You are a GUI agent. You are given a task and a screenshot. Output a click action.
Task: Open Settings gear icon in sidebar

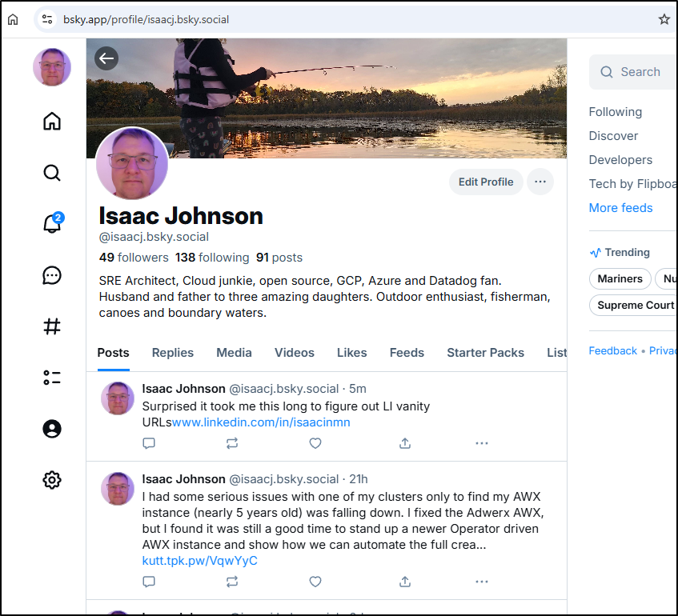[x=52, y=480]
